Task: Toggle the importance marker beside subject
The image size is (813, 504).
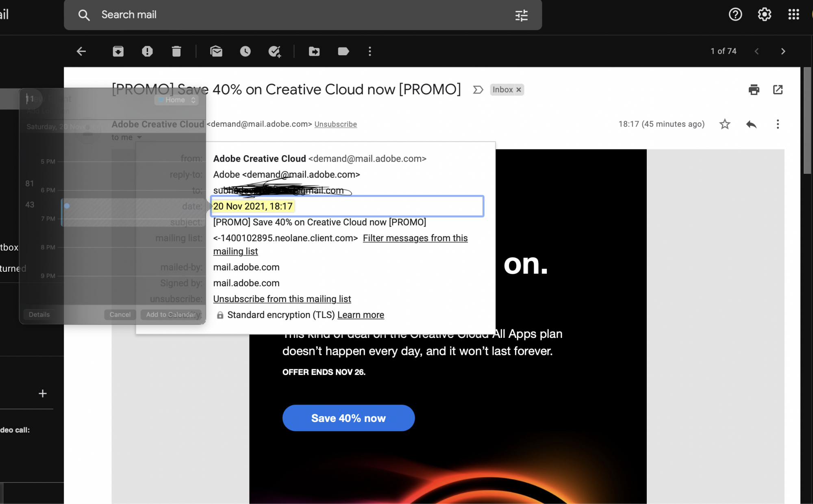Action: (x=478, y=89)
